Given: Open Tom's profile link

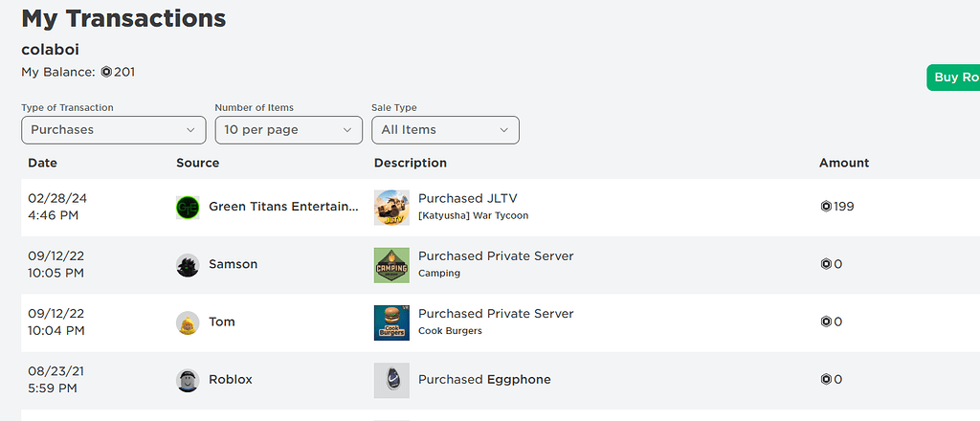Looking at the screenshot, I should coord(222,321).
